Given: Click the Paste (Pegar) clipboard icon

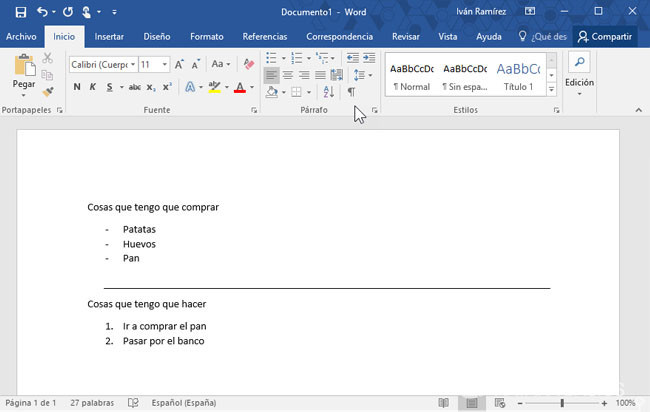Looking at the screenshot, I should coord(23,68).
